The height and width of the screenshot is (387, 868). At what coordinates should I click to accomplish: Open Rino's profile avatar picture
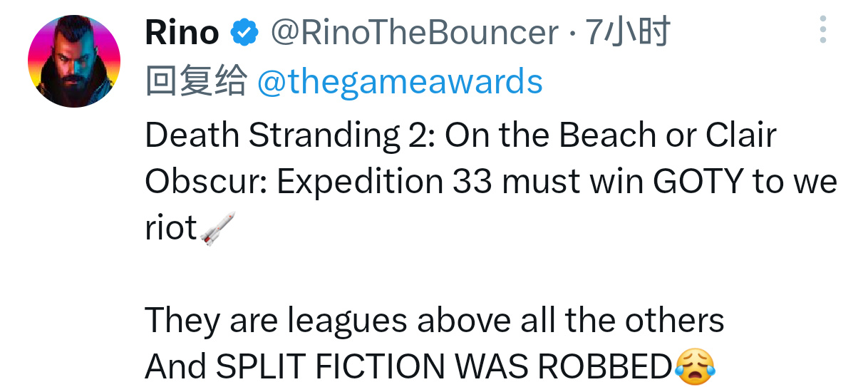click(74, 61)
